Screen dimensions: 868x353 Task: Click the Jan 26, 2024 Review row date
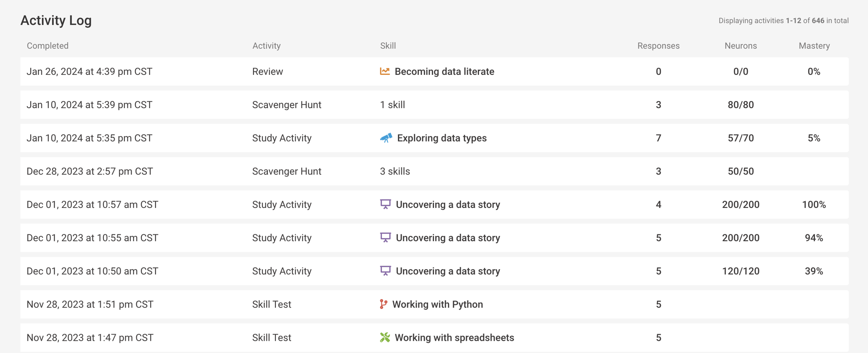(x=89, y=72)
